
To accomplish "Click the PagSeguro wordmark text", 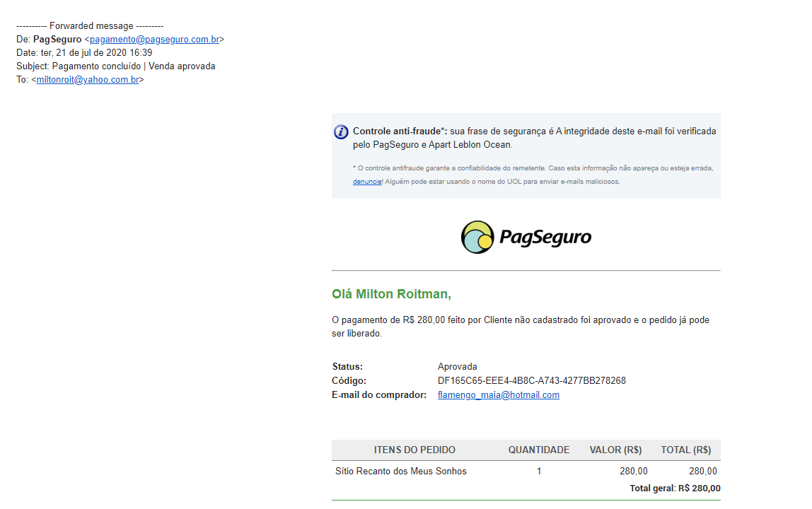I will pos(545,238).
